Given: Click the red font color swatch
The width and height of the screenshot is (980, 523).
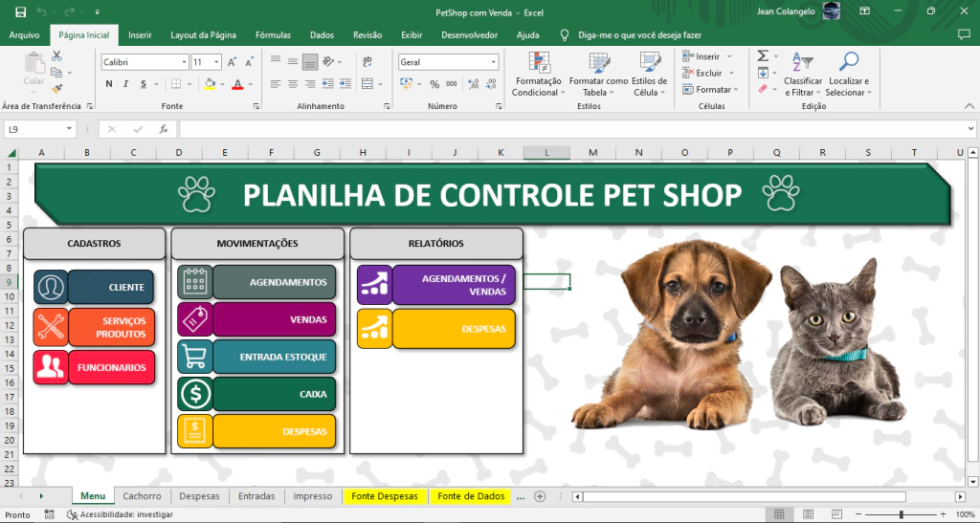Looking at the screenshot, I should 236,84.
